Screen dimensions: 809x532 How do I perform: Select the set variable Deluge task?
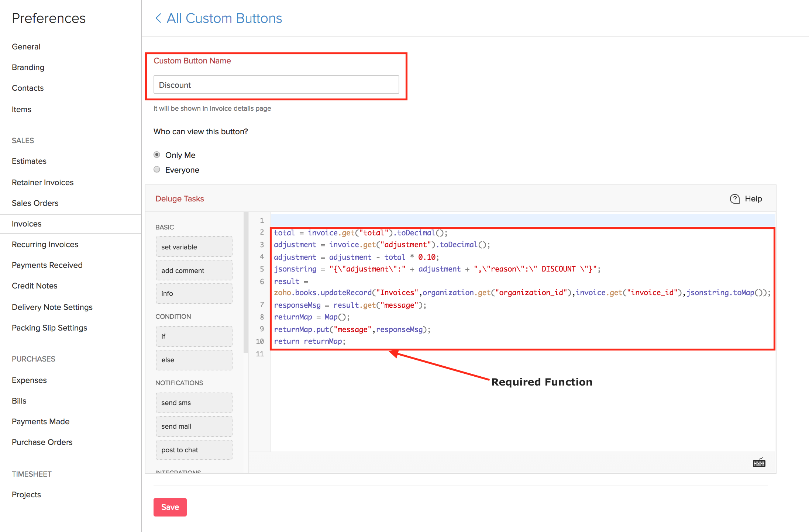click(194, 247)
